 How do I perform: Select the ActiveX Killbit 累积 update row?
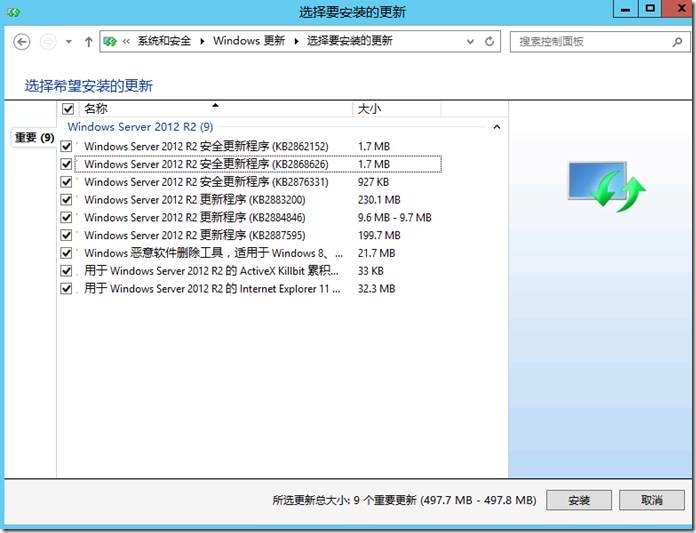258,270
